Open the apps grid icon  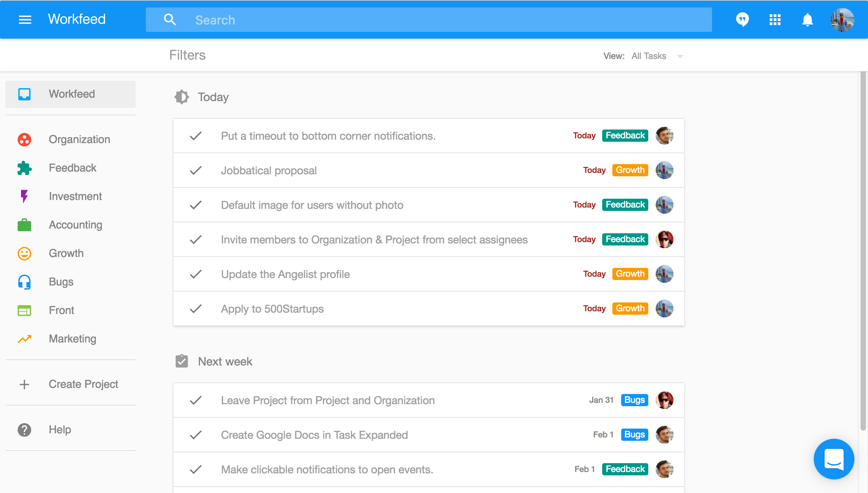coord(775,20)
